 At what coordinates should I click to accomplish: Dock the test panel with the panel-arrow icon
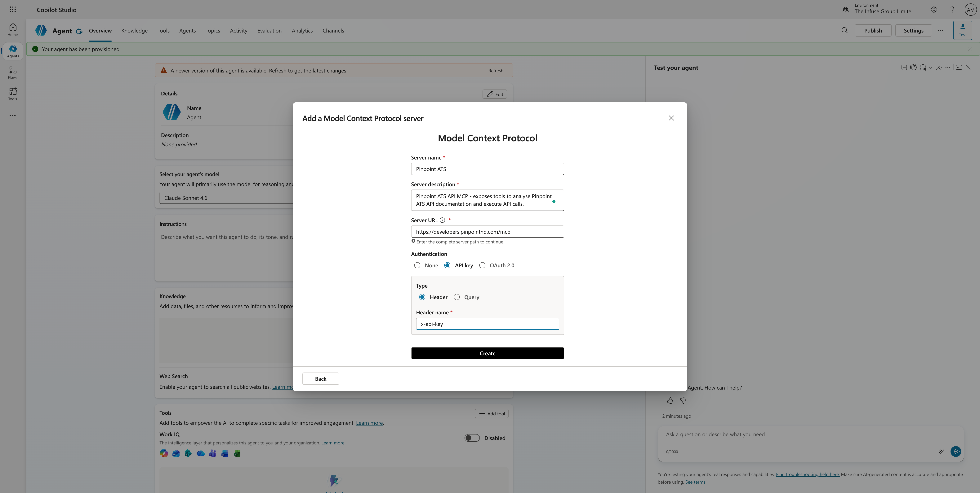coord(959,67)
